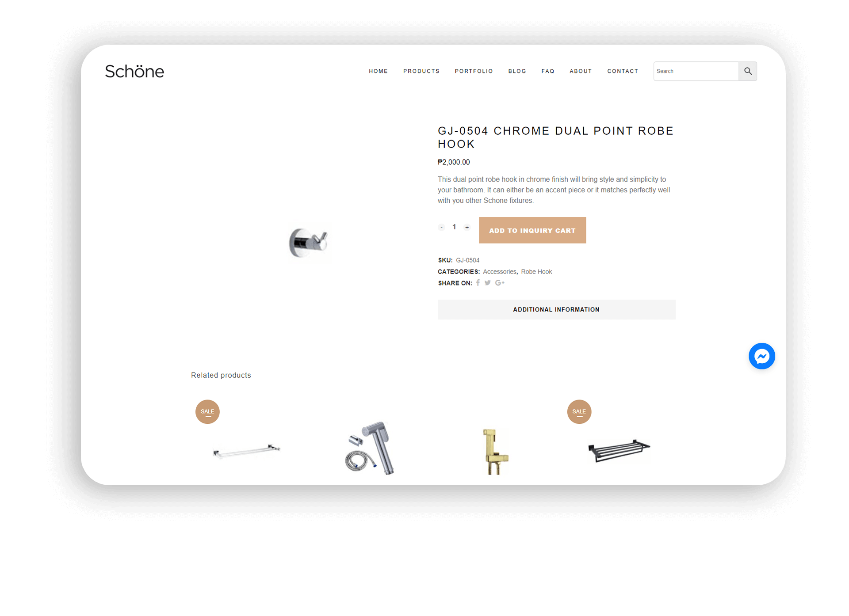This screenshot has width=849, height=616.
Task: Open the gold bidet spray related product
Action: [495, 452]
